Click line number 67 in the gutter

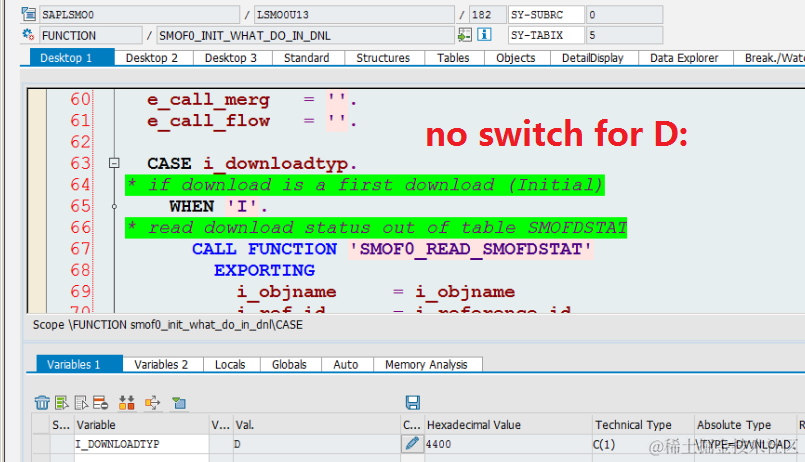[x=81, y=249]
